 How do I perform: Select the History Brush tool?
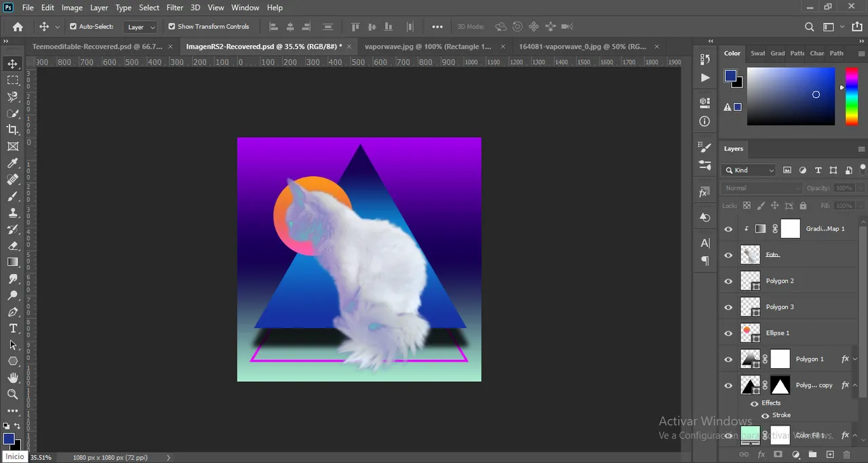[13, 229]
